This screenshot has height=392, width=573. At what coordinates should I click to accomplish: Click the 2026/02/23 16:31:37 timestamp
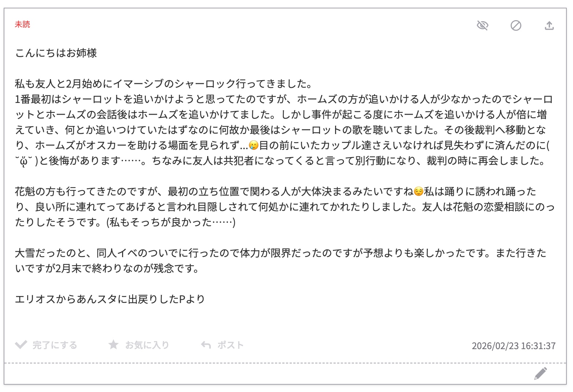pos(513,346)
